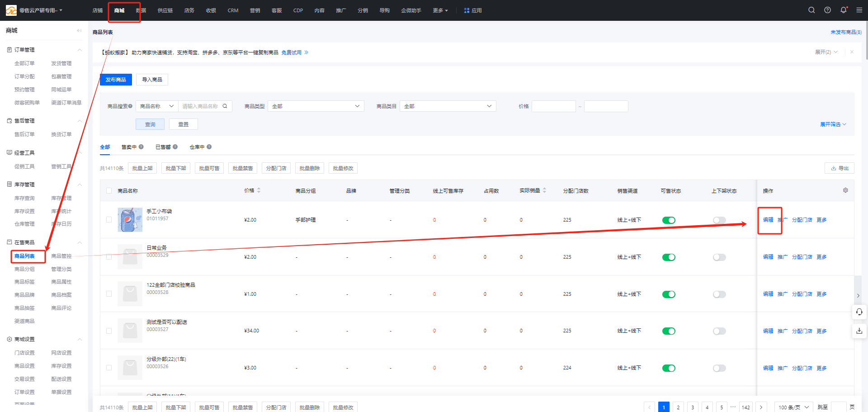Click the help icon next to 售卖中
This screenshot has height=412, width=868.
click(x=141, y=147)
